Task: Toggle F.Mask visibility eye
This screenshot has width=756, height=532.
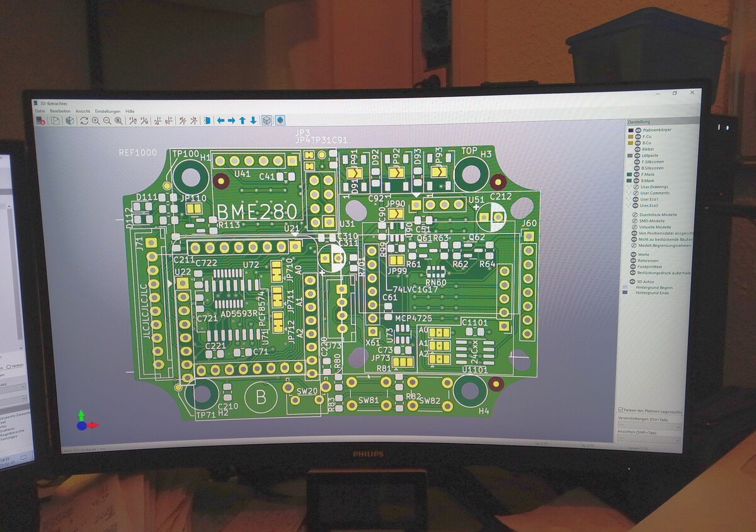Action: pyautogui.click(x=636, y=174)
